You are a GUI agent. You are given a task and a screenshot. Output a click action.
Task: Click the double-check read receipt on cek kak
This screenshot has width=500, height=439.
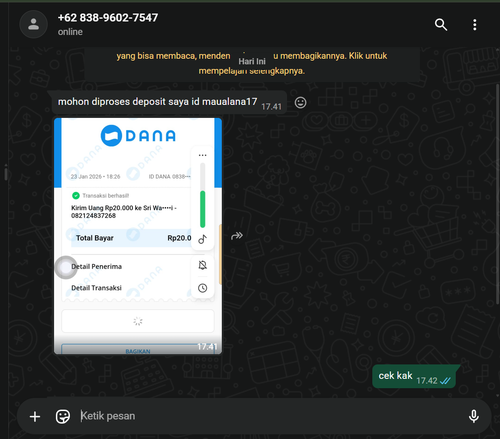point(445,380)
